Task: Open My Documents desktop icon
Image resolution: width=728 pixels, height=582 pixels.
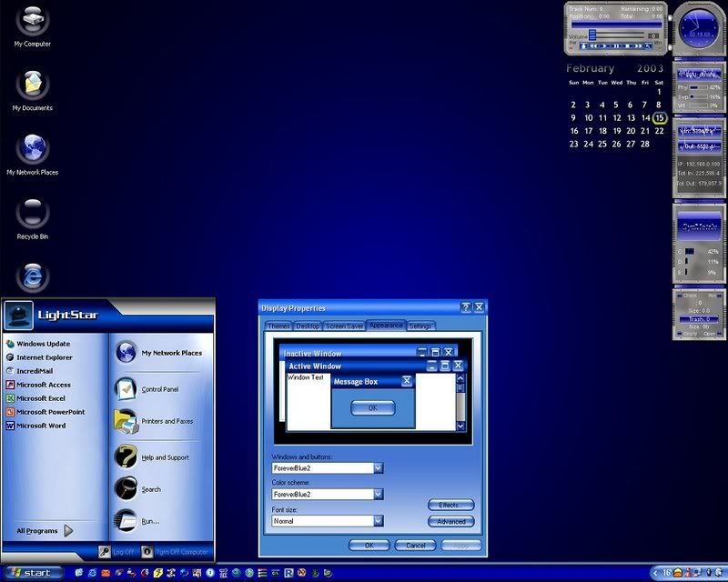Action: [33, 91]
